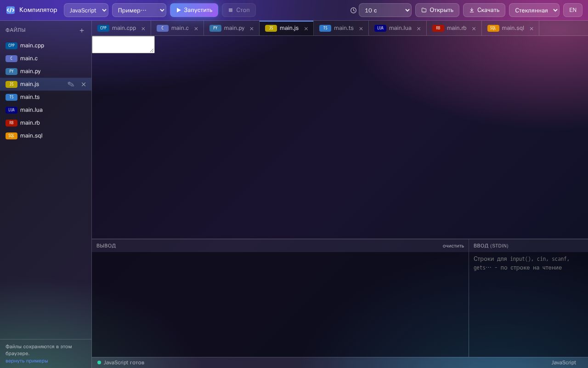Click the JavaScript готов status text
Image resolution: width=588 pixels, height=368 pixels.
[124, 362]
